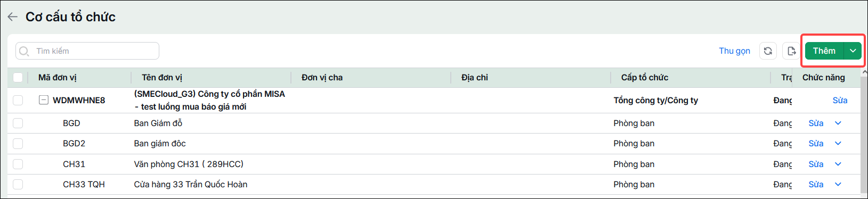Click the refresh data icon
The image size is (868, 199).
(768, 51)
